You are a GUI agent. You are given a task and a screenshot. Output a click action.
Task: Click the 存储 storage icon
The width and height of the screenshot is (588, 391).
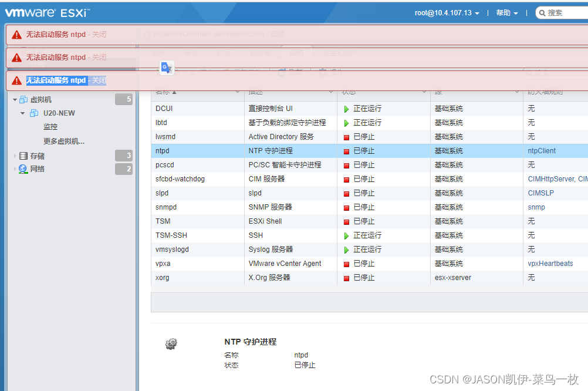pyautogui.click(x=23, y=156)
